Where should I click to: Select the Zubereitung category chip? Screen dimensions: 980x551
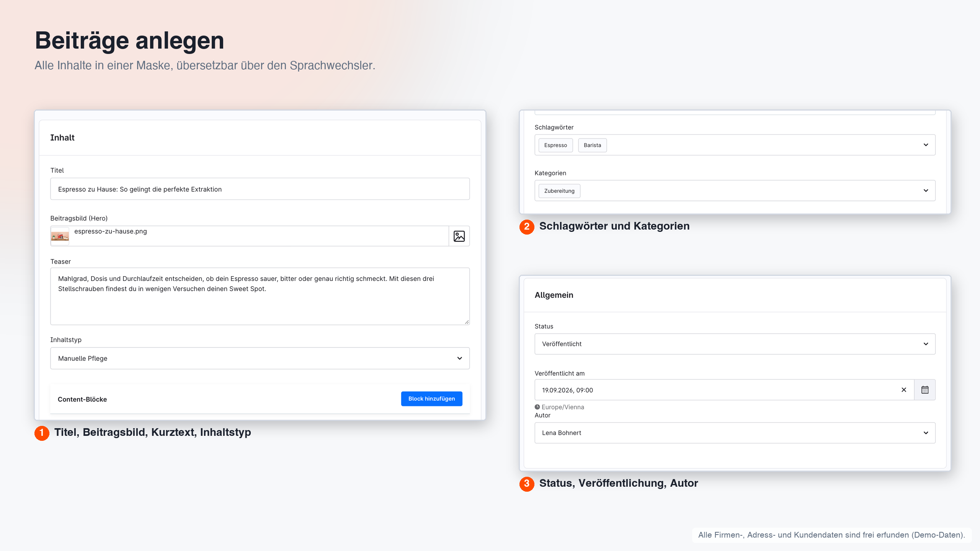559,191
